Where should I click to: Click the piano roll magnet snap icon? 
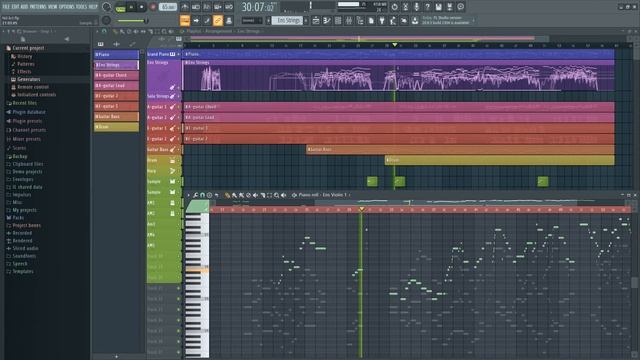point(202,195)
